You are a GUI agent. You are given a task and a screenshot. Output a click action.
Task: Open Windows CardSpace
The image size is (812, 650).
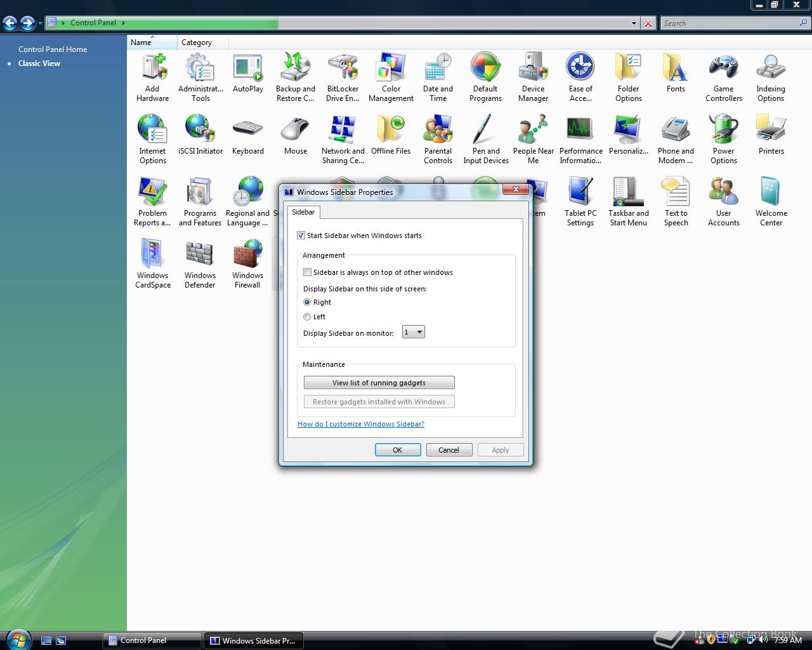click(x=153, y=264)
